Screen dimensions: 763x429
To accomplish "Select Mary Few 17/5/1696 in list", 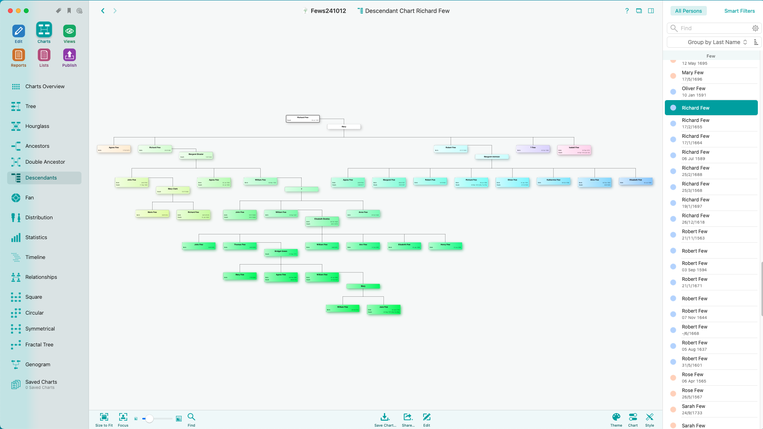I will tap(711, 75).
